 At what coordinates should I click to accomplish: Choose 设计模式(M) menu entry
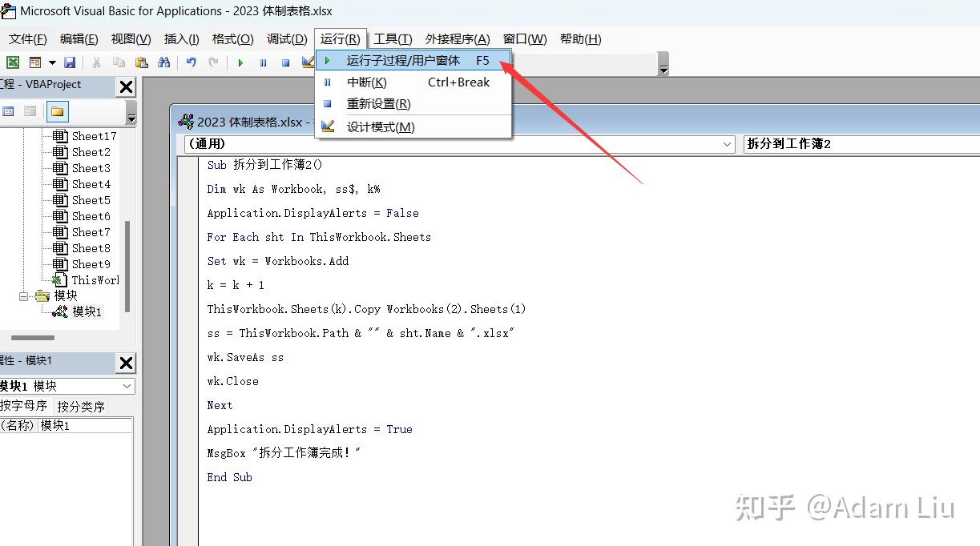(x=413, y=126)
